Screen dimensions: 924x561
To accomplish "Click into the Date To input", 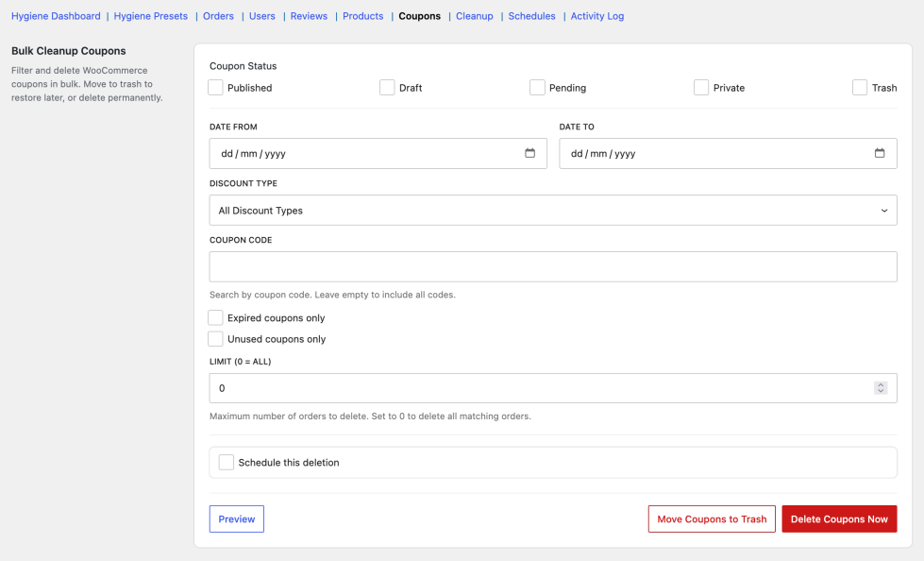I will pyautogui.click(x=728, y=153).
